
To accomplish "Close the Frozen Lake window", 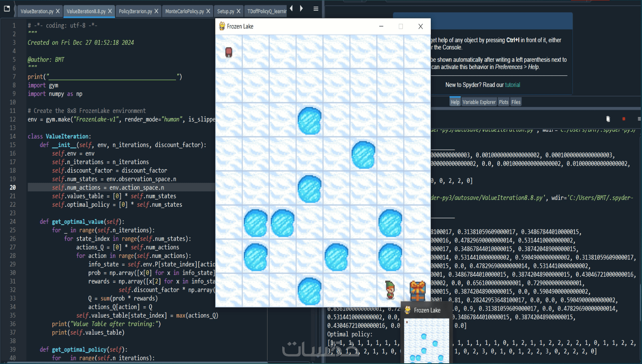I will pos(420,26).
